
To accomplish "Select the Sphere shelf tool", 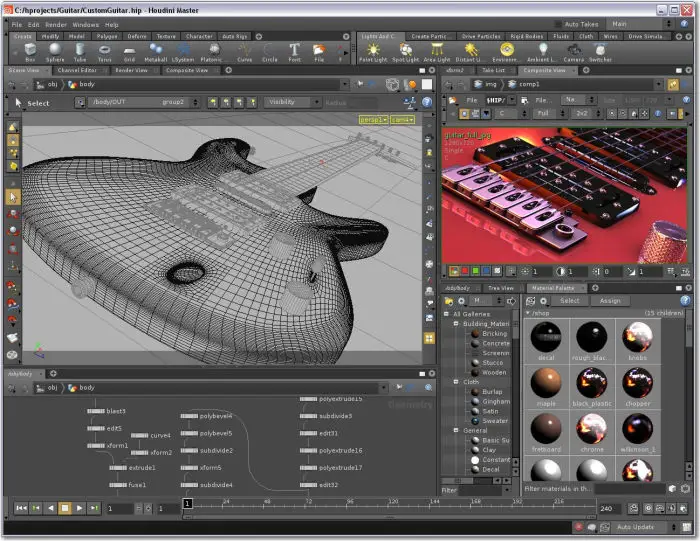I will coord(55,52).
